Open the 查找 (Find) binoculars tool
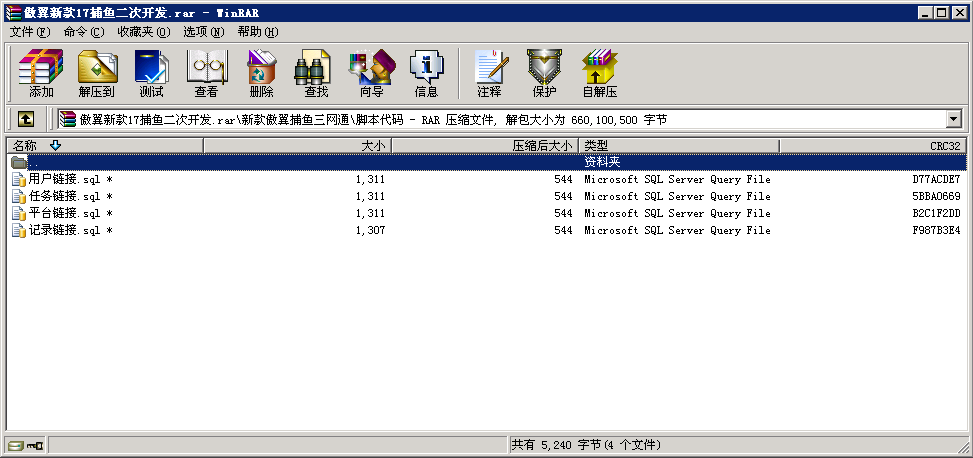 pos(316,74)
